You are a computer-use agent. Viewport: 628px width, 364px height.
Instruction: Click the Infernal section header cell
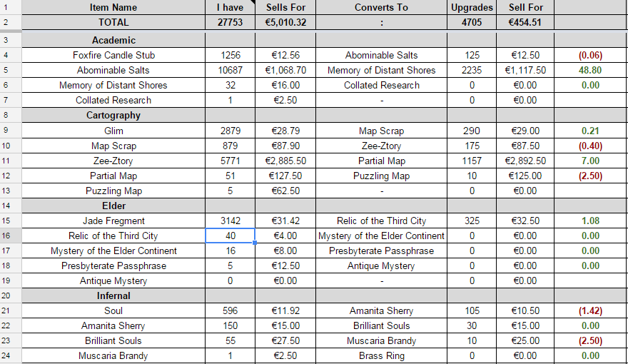(x=113, y=295)
